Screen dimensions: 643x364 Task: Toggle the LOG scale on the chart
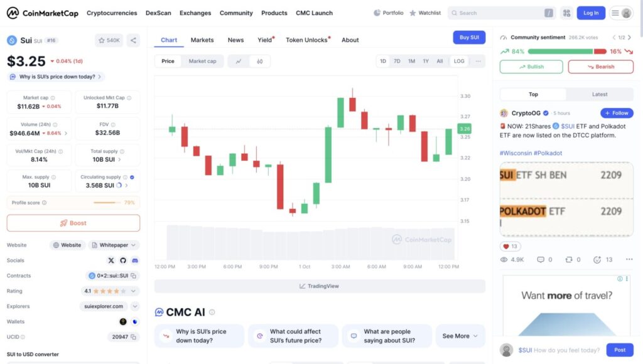click(459, 62)
